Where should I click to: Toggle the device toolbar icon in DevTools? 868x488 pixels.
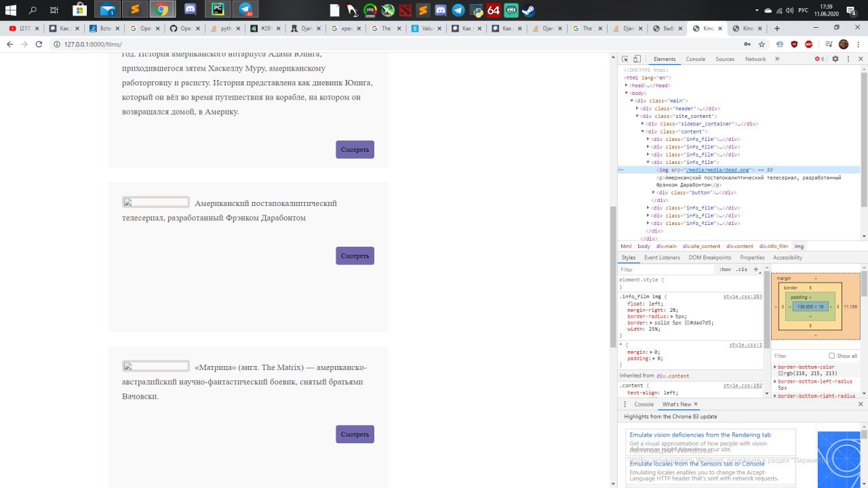(637, 59)
